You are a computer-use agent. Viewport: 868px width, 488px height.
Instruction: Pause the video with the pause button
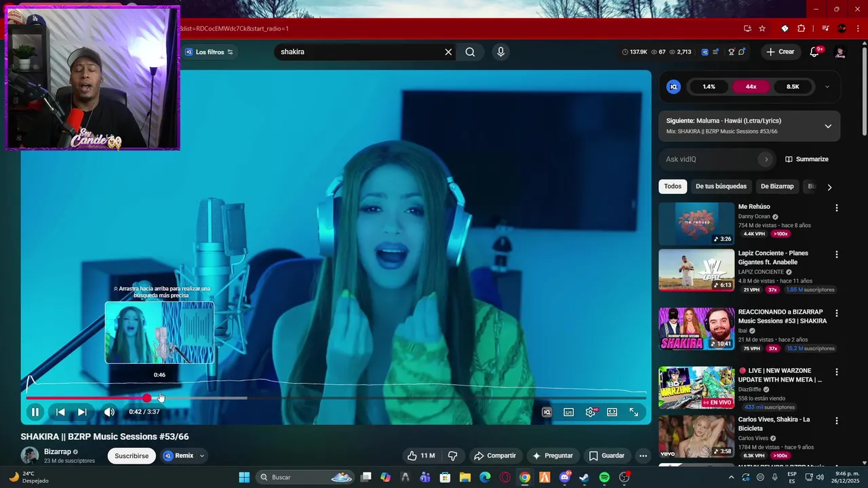tap(35, 412)
